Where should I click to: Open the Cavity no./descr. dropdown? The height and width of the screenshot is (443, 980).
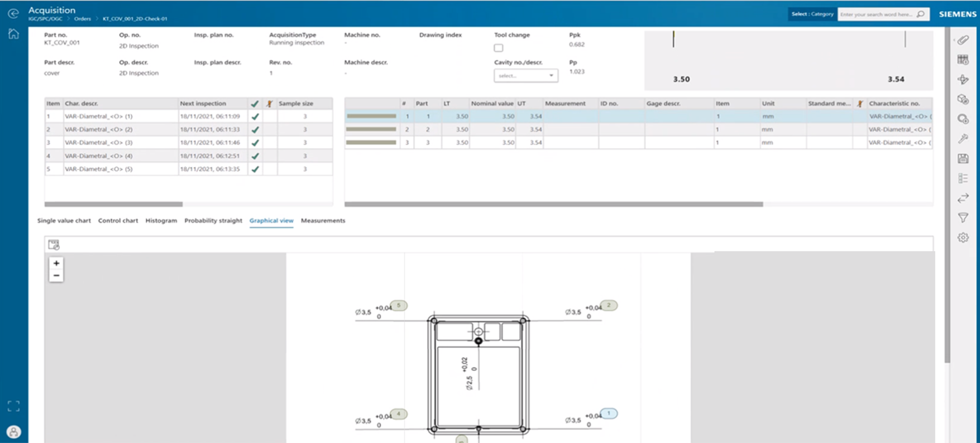[x=525, y=75]
